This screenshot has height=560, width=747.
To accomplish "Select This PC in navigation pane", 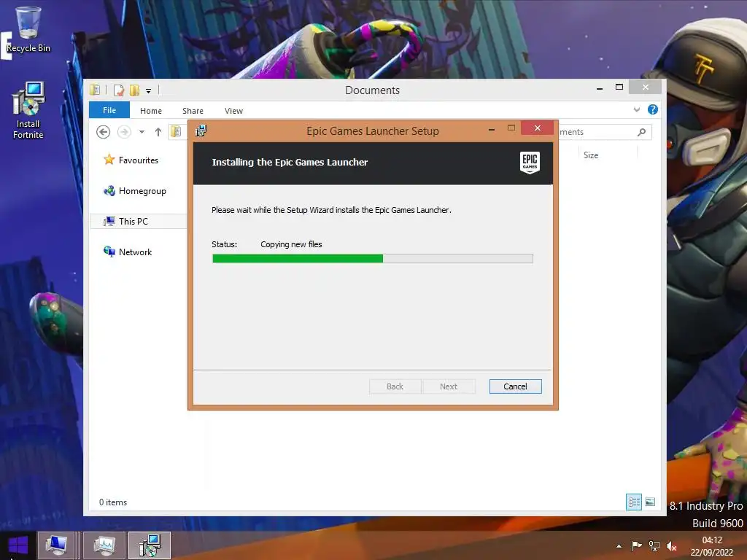I will point(127,222).
